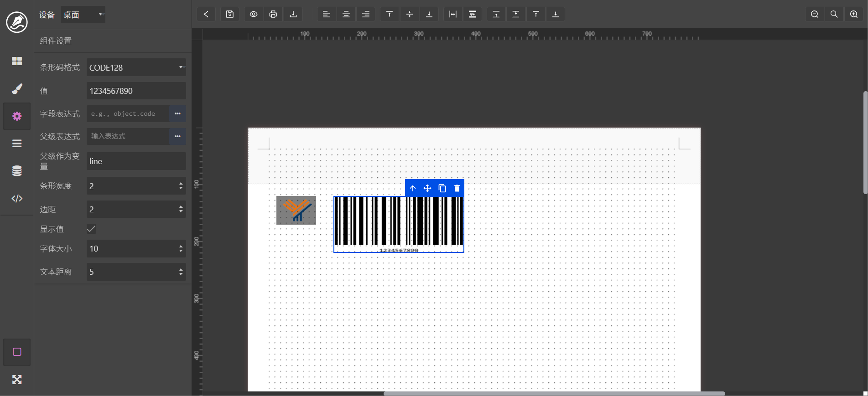Screen dimensions: 868x396
Task: Click the back arrow button
Action: pyautogui.click(x=206, y=14)
